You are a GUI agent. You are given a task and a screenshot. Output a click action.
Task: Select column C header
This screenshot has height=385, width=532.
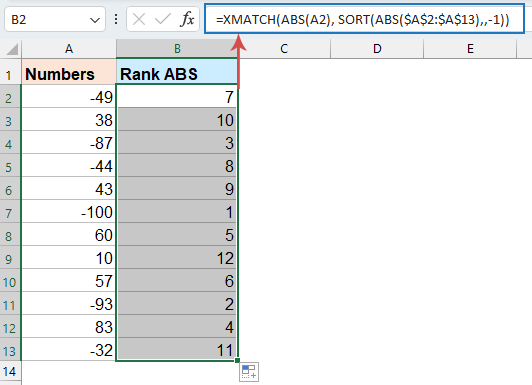[284, 49]
